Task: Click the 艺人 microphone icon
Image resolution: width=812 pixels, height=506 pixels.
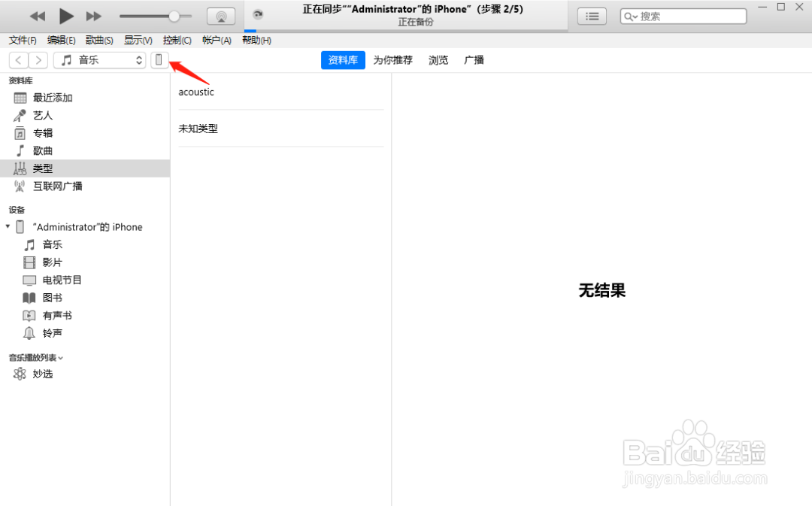Action: tap(20, 116)
